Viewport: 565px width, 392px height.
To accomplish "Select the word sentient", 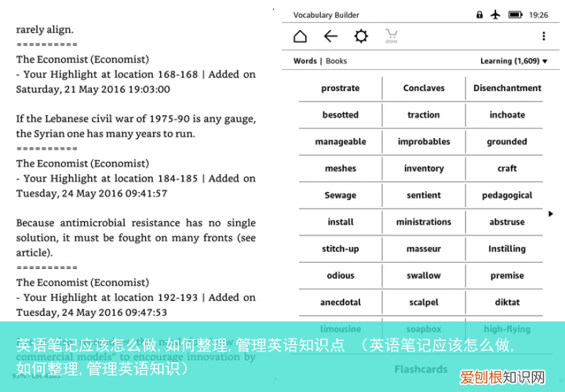I will tap(424, 195).
